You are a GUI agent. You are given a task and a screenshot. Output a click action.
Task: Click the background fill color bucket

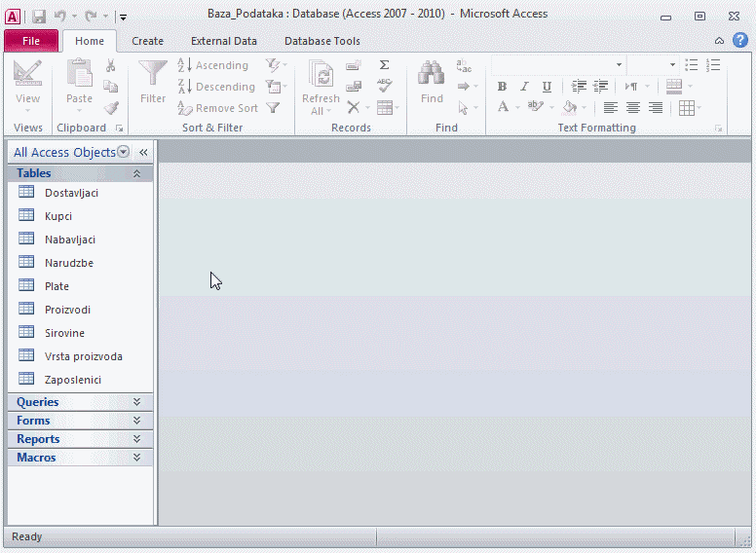click(x=569, y=108)
